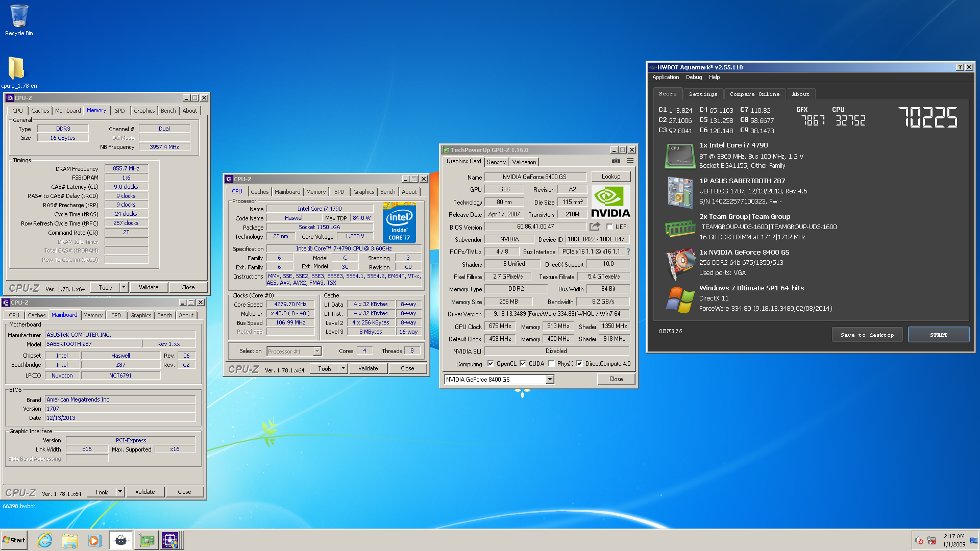This screenshot has width=980, height=551.
Task: Click Close button in GPU-Z window
Action: tap(616, 379)
